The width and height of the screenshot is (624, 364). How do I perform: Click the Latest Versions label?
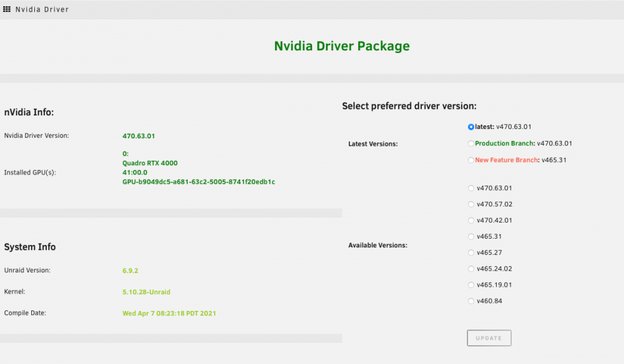373,144
